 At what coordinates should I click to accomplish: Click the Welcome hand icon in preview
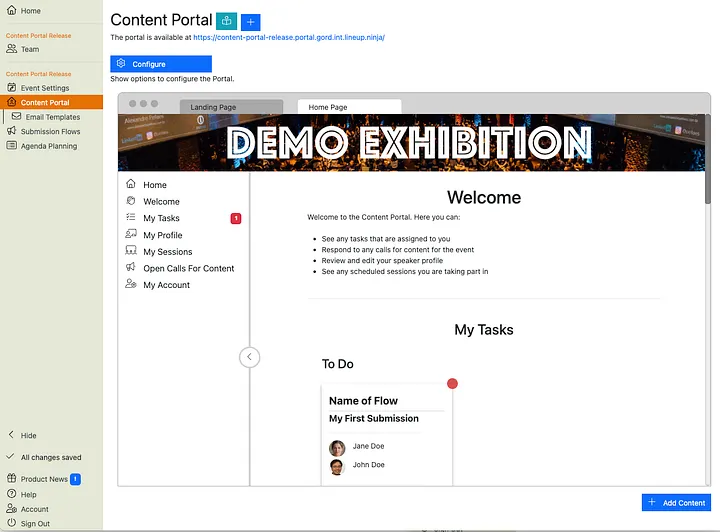coord(131,201)
